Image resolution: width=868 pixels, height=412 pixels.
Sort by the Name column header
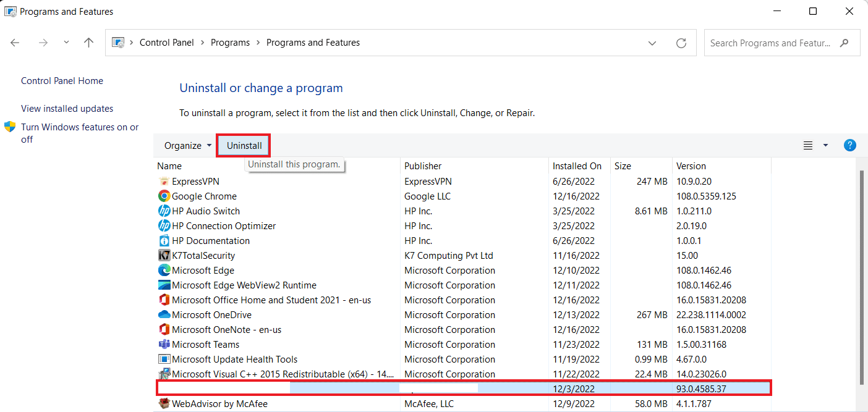click(169, 166)
